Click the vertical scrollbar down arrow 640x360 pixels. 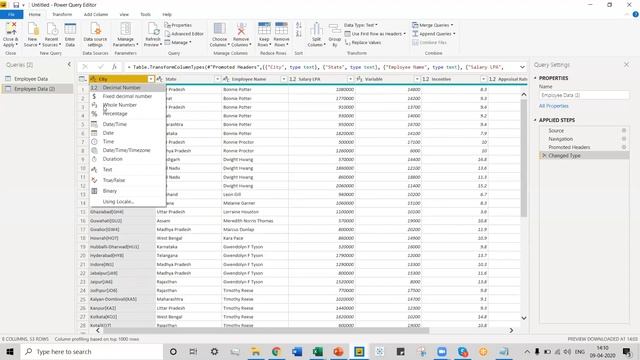pos(524,318)
